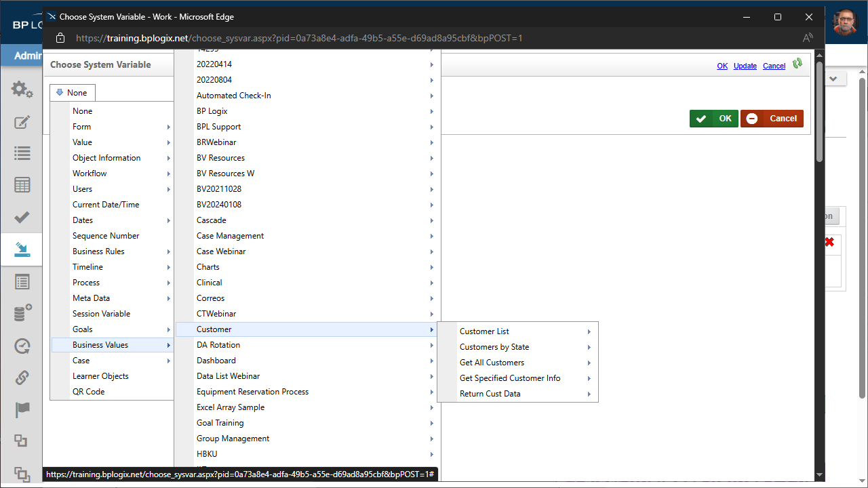Open the Business Values menu item

pos(113,345)
